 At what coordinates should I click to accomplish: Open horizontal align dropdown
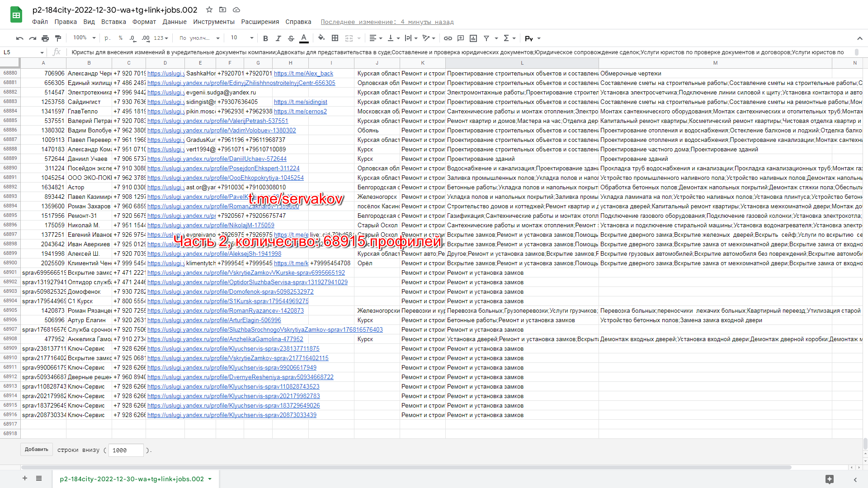tap(376, 38)
